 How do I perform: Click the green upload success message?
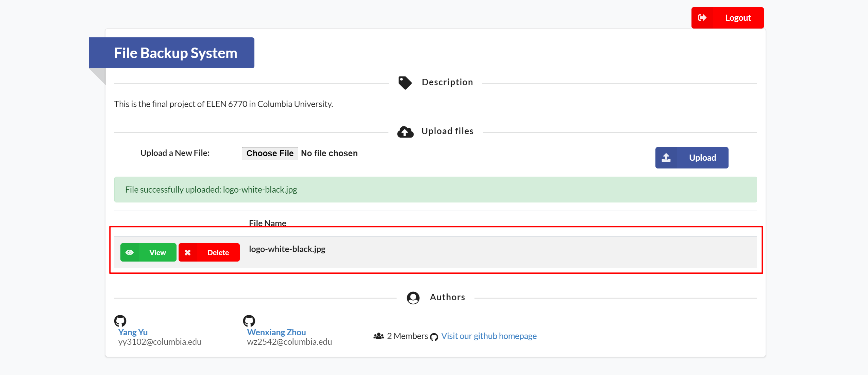(435, 190)
